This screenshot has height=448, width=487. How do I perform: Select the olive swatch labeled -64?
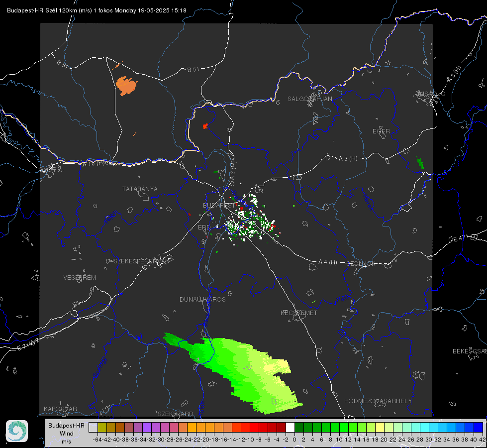click(x=102, y=428)
